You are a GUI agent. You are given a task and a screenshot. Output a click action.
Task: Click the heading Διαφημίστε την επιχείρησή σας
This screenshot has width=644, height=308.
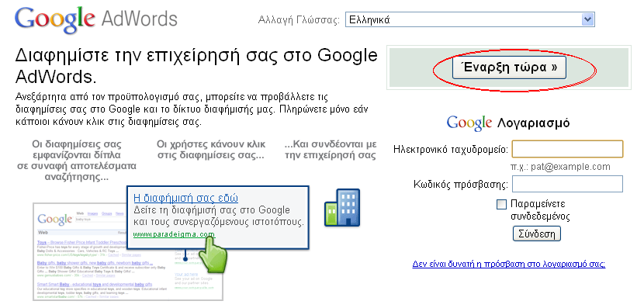coord(196,65)
